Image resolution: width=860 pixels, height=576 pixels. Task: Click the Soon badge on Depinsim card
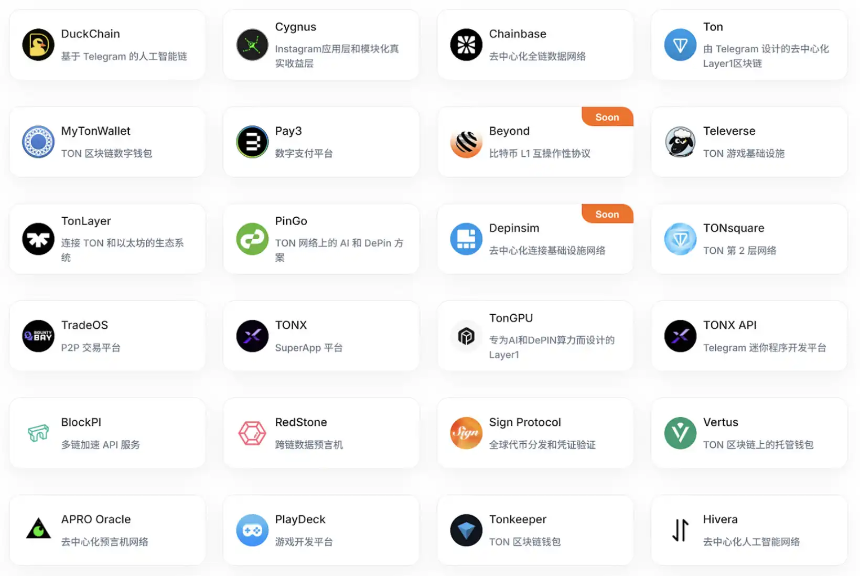click(x=607, y=214)
